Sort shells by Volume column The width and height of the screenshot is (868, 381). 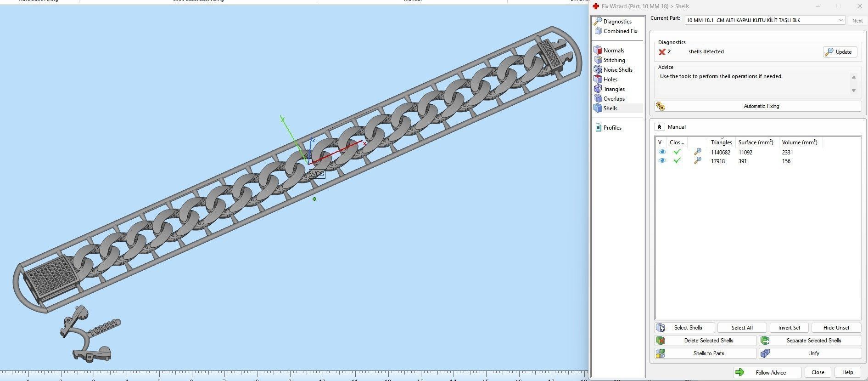pyautogui.click(x=800, y=142)
